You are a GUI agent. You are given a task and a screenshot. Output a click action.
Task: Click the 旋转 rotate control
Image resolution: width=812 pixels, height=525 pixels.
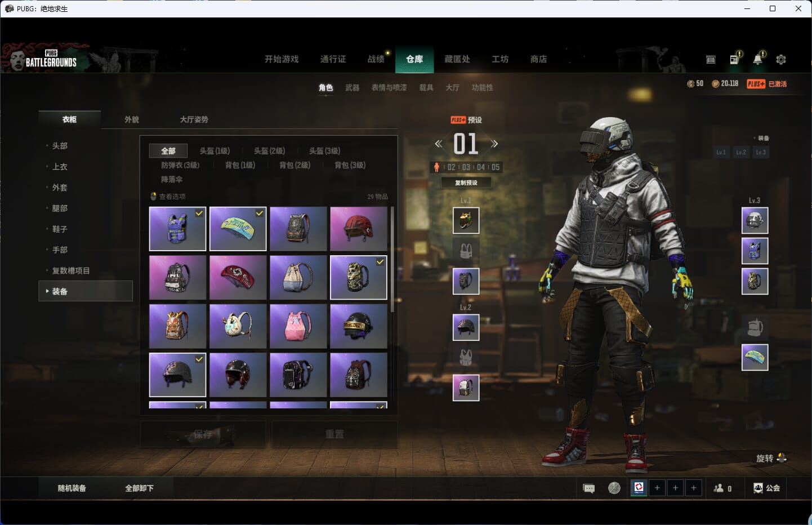771,458
